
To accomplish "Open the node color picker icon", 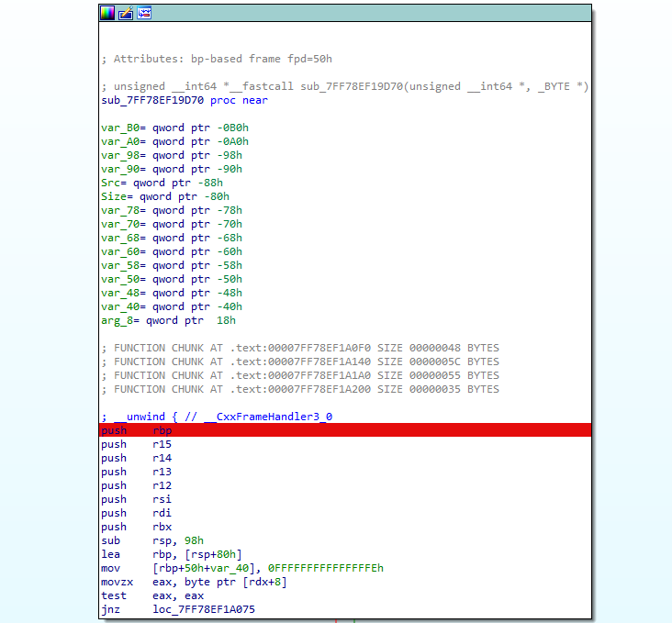I will 108,13.
